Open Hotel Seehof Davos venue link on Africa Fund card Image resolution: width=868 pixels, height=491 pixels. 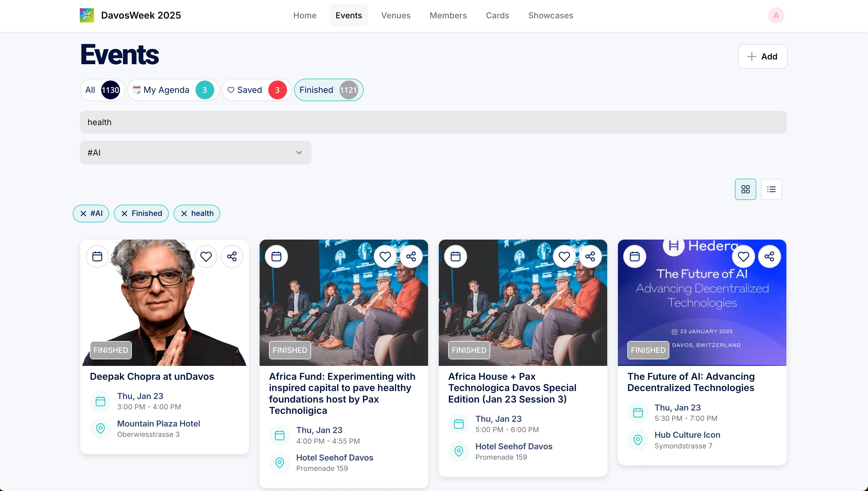coord(334,458)
